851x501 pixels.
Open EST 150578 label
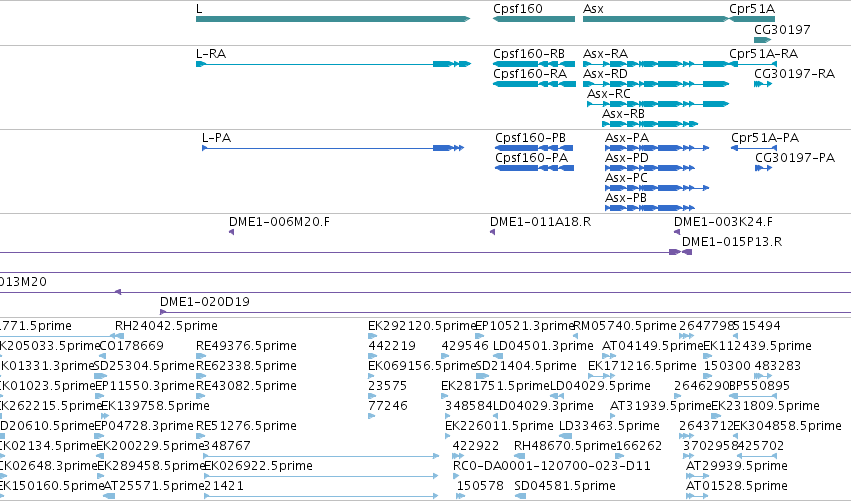(480, 486)
